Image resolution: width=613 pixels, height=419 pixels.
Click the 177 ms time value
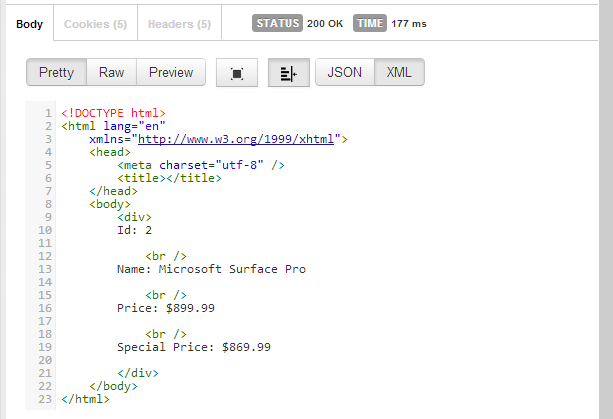409,24
